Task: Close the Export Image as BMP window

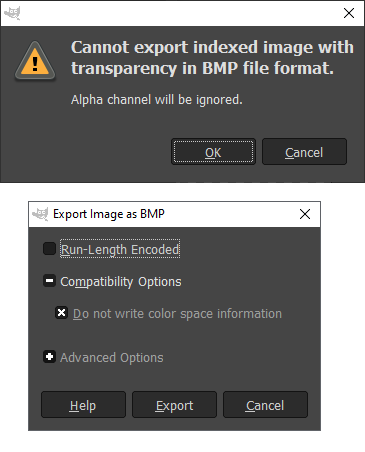Action: pos(305,214)
